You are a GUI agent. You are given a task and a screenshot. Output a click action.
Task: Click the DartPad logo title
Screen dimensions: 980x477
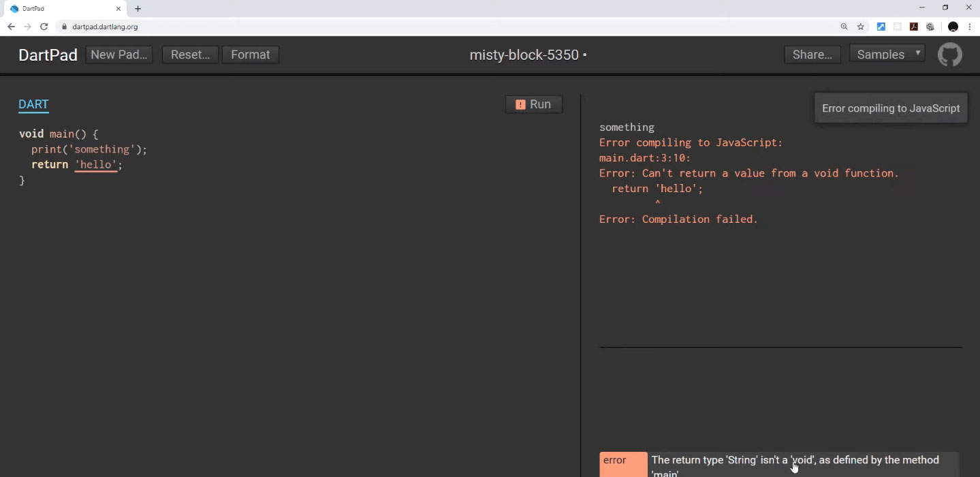48,55
